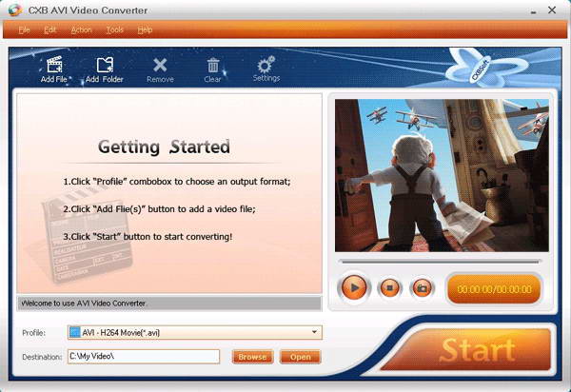Open the File menu
Viewport: 571px width, 392px height.
pos(24,29)
